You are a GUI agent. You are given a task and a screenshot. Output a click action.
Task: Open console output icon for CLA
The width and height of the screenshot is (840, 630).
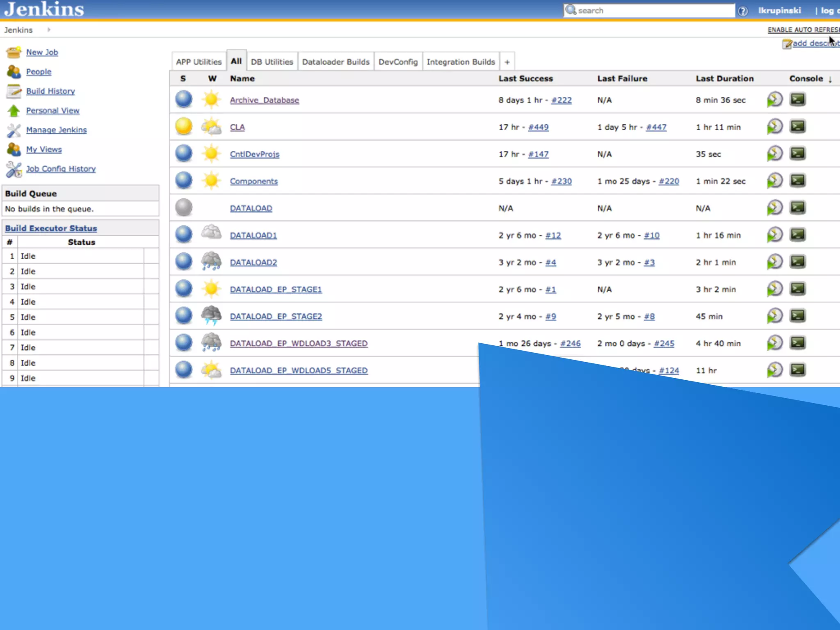click(797, 127)
